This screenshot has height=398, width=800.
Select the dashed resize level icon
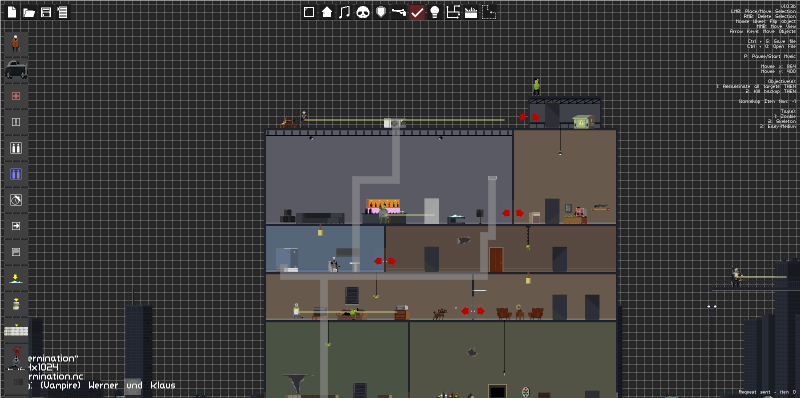tap(489, 12)
